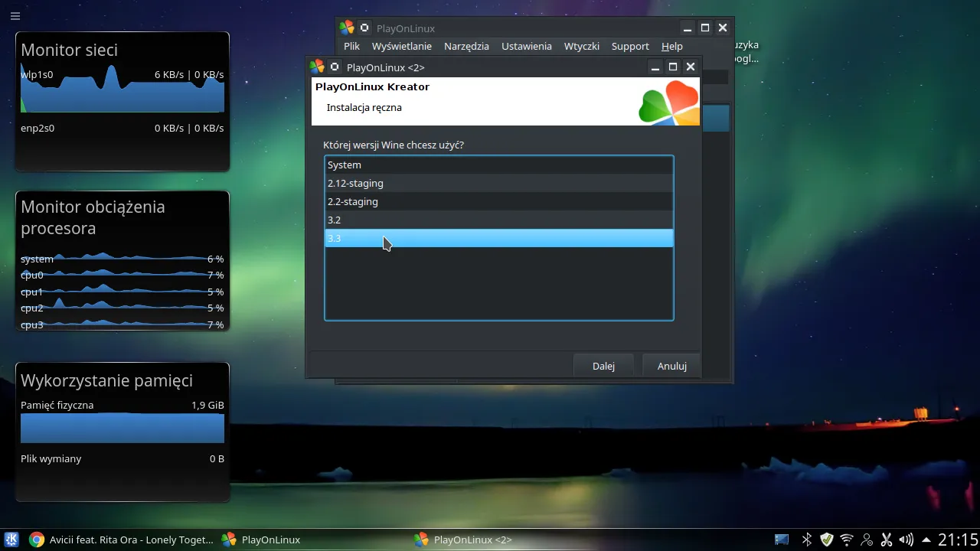Open the Ustawienia menu
Viewport: 980px width, 551px height.
pos(527,46)
